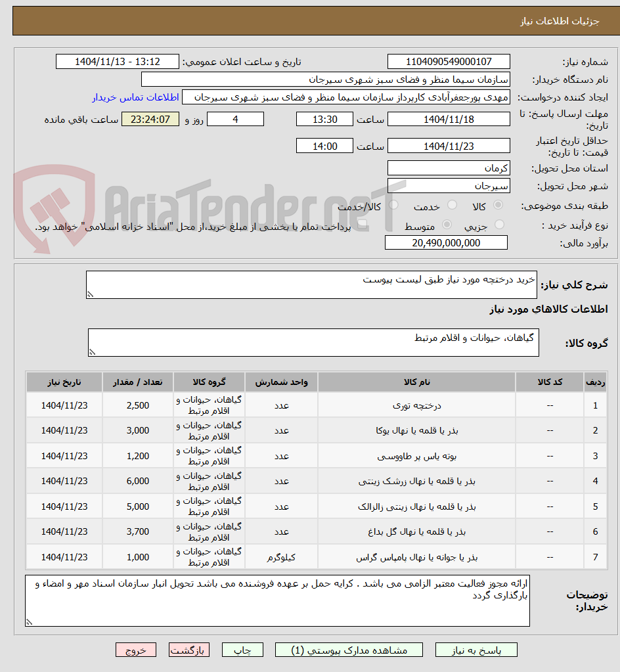Click the پاسخ به نیاز button
620x672 pixels.
point(476,650)
